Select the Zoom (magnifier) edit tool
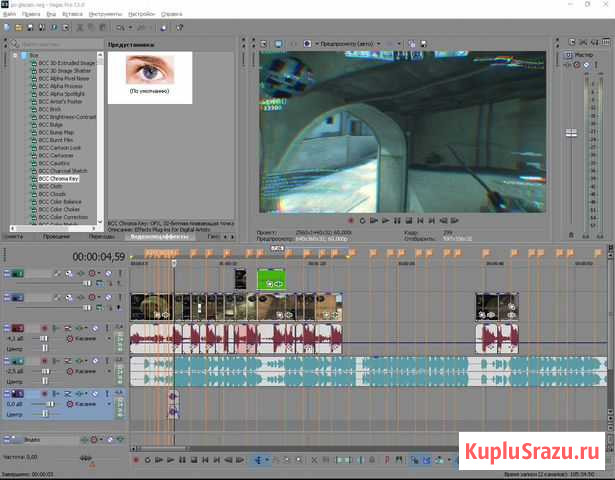615x480 pixels. [x=299, y=460]
